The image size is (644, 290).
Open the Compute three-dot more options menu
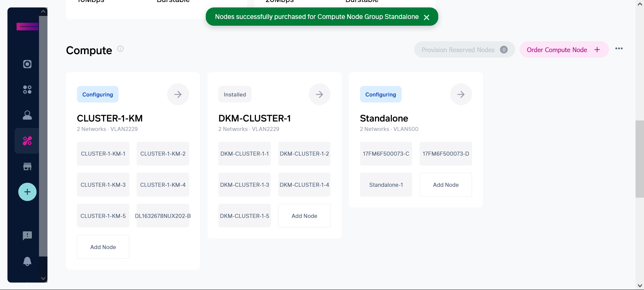pyautogui.click(x=619, y=49)
